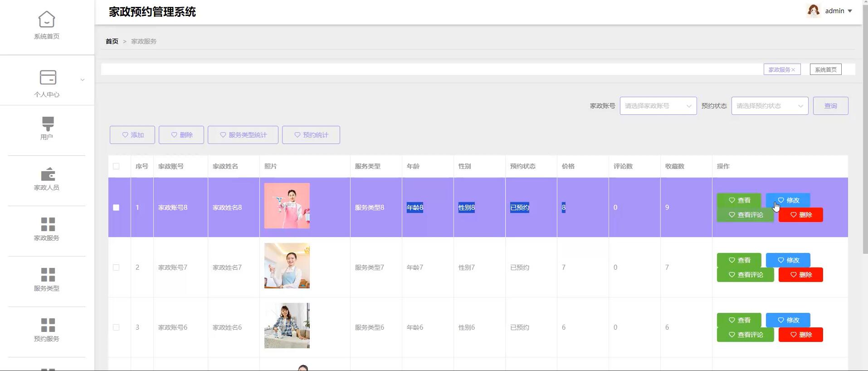Go to 首页 in the breadcrumb
Image resolution: width=868 pixels, height=371 pixels.
pos(112,41)
